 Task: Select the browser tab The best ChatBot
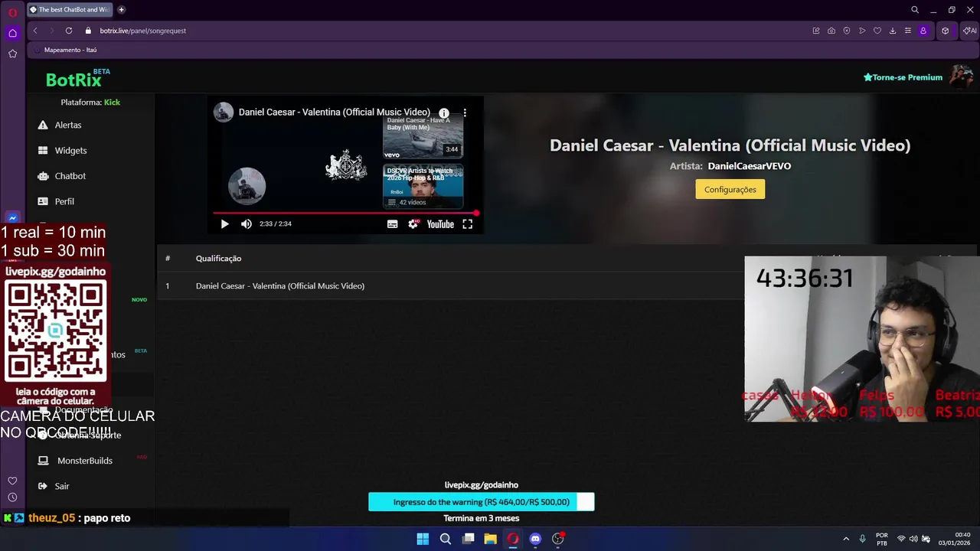[70, 10]
